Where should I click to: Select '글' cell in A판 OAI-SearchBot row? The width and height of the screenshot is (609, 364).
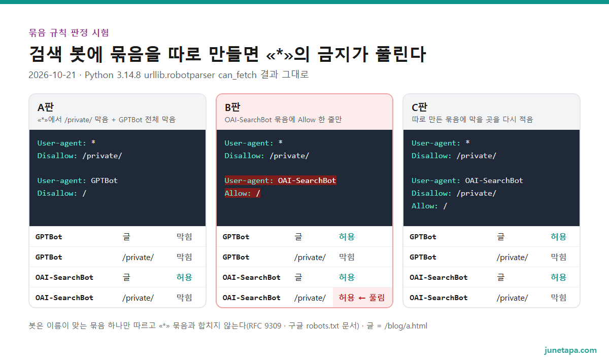126,277
